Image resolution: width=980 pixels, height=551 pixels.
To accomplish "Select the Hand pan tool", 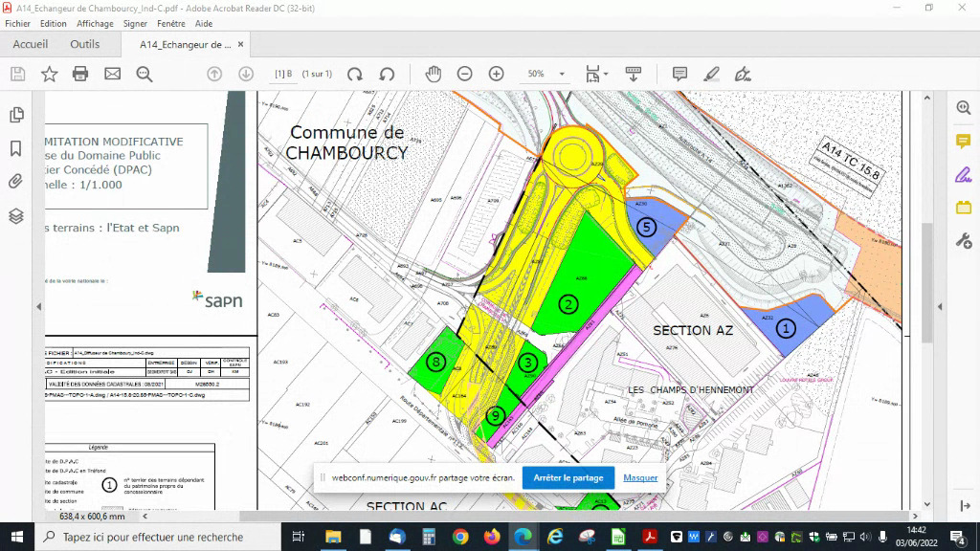I will (434, 74).
